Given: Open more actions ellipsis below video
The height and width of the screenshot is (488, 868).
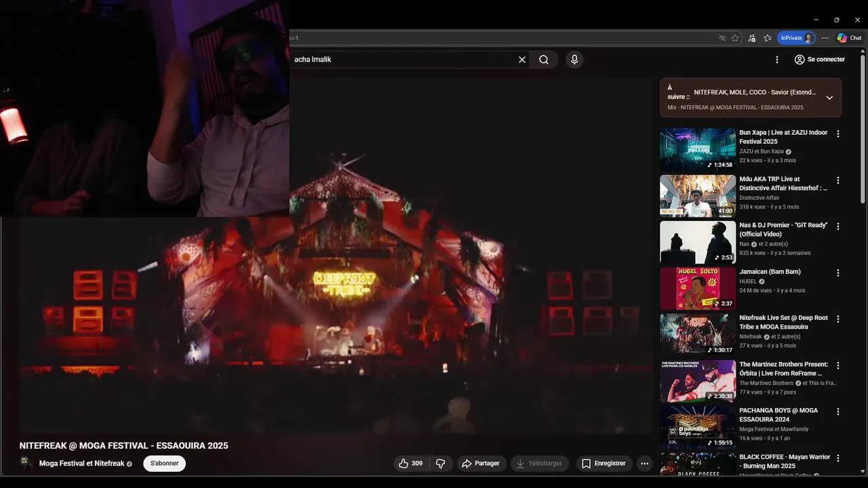Looking at the screenshot, I should pos(645,464).
